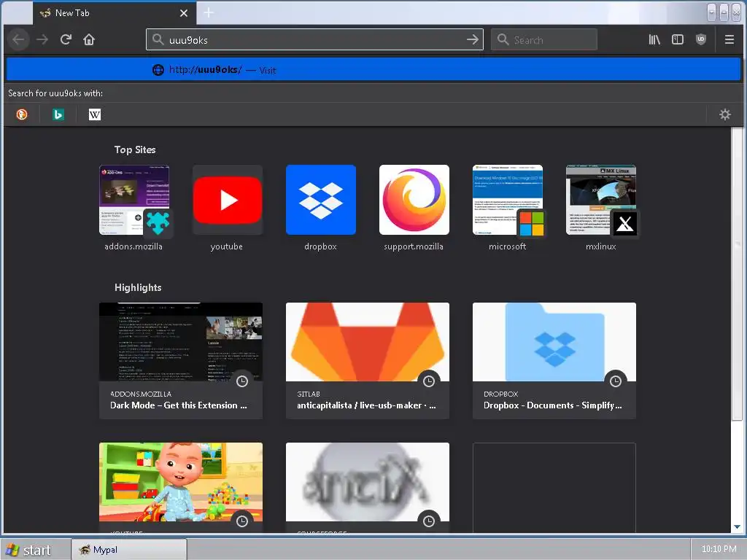The image size is (747, 560).
Task: Select the New Tab tab
Action: click(115, 13)
